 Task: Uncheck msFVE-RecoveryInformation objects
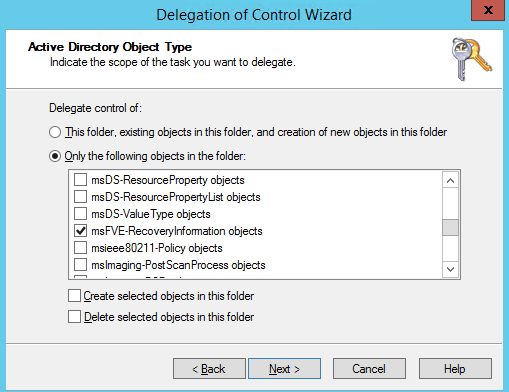(80, 231)
